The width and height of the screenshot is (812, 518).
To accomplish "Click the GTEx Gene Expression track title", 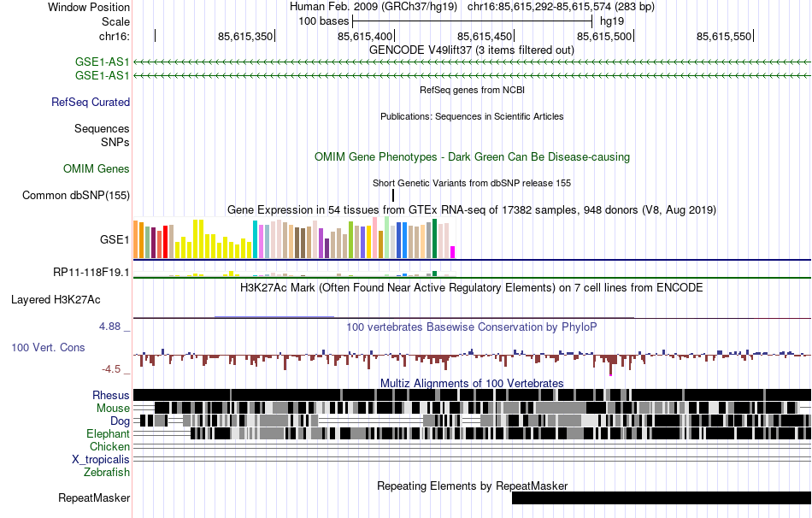I will [472, 209].
